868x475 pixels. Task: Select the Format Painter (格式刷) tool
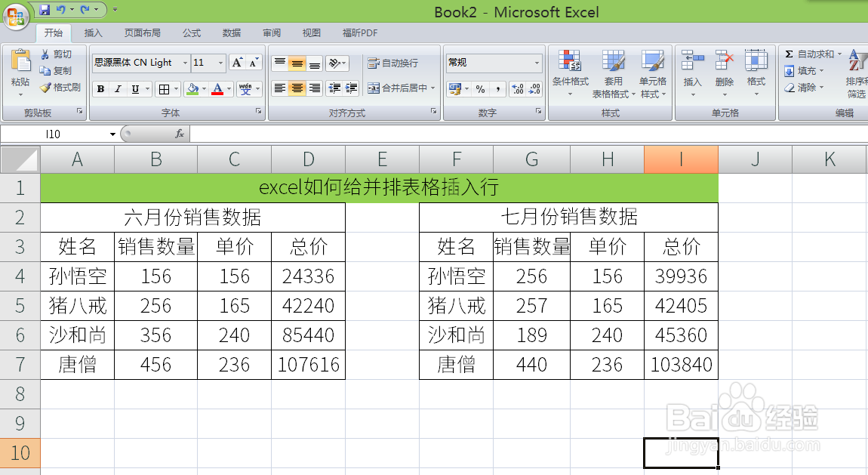point(60,87)
